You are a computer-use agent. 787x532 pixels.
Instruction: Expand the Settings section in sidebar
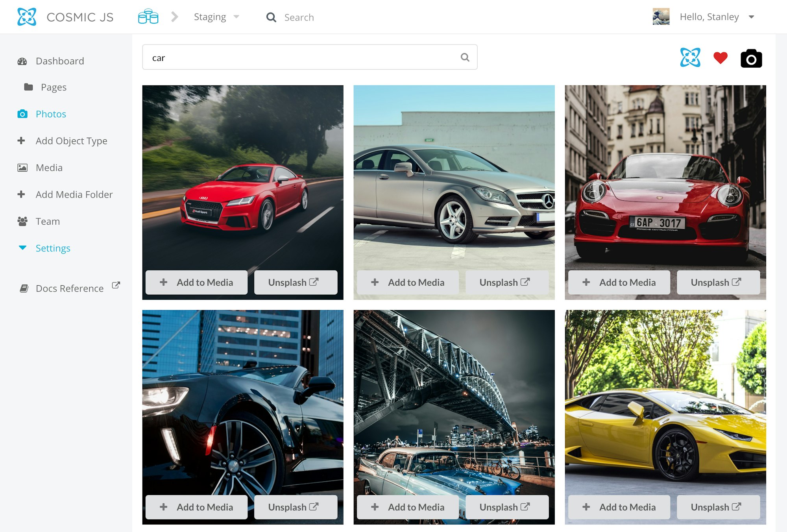pyautogui.click(x=53, y=248)
